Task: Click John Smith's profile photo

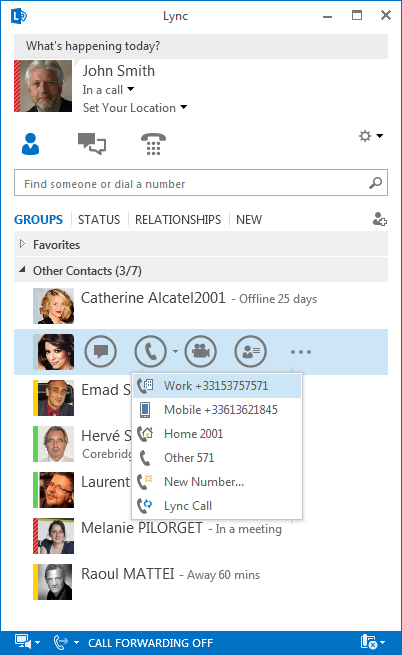Action: tap(46, 86)
